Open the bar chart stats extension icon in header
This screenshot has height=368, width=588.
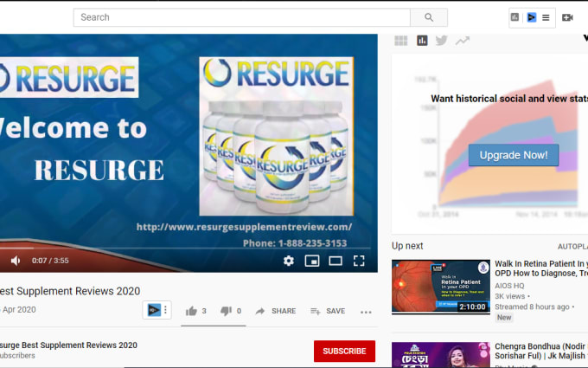pos(514,17)
